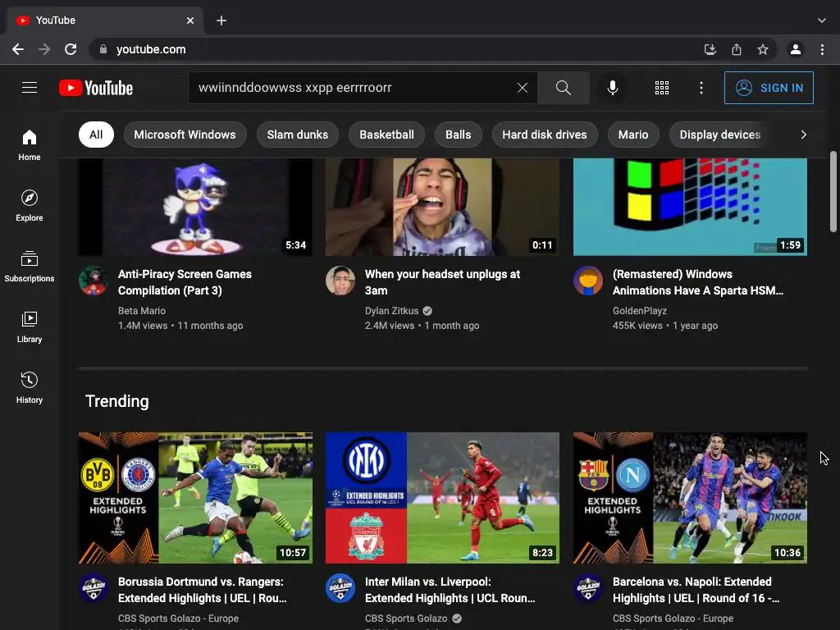Close the YouTube browser tab
The width and height of the screenshot is (840, 630).
190,21
